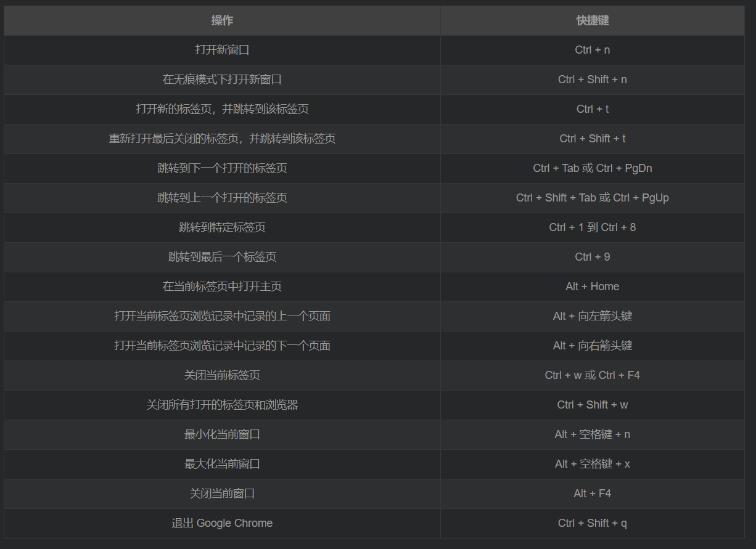Click the 快捷键 column header
756x549 pixels.
click(593, 20)
